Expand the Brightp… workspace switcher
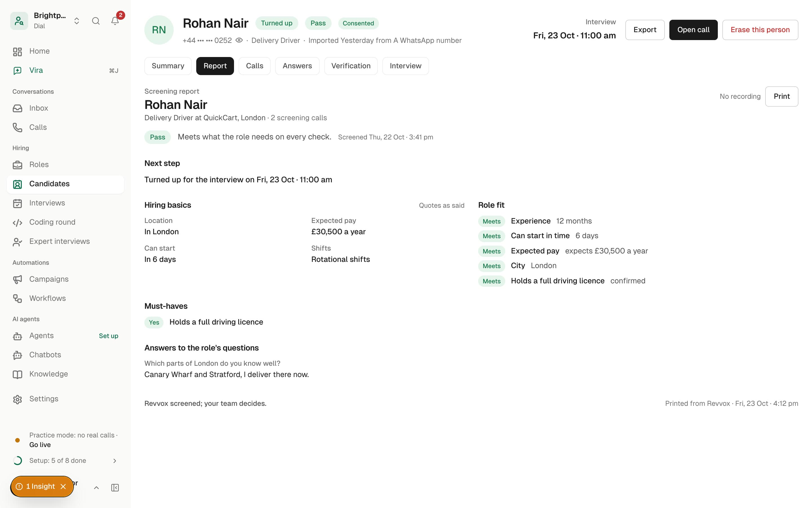 coord(76,21)
